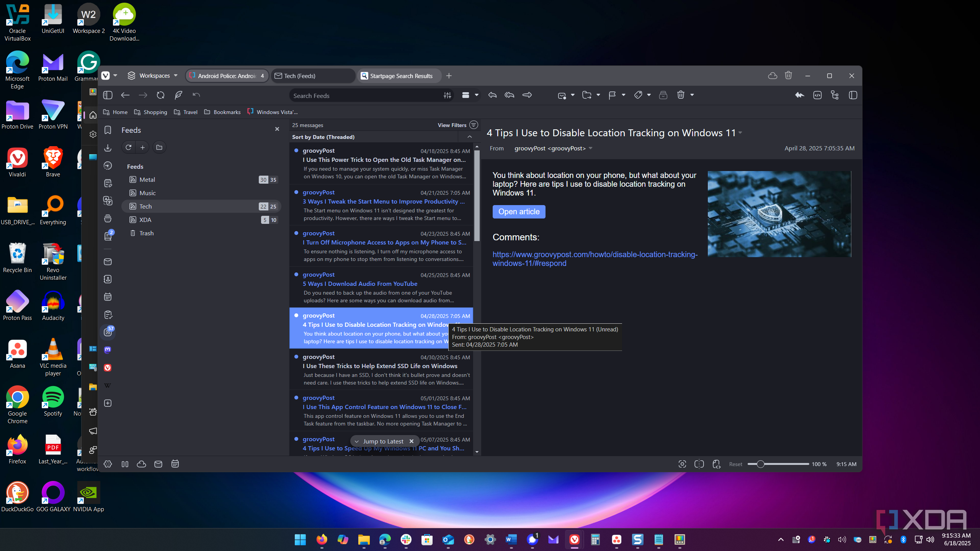This screenshot has height=551, width=980.
Task: Click the Reload page toolbar icon
Action: tap(160, 95)
